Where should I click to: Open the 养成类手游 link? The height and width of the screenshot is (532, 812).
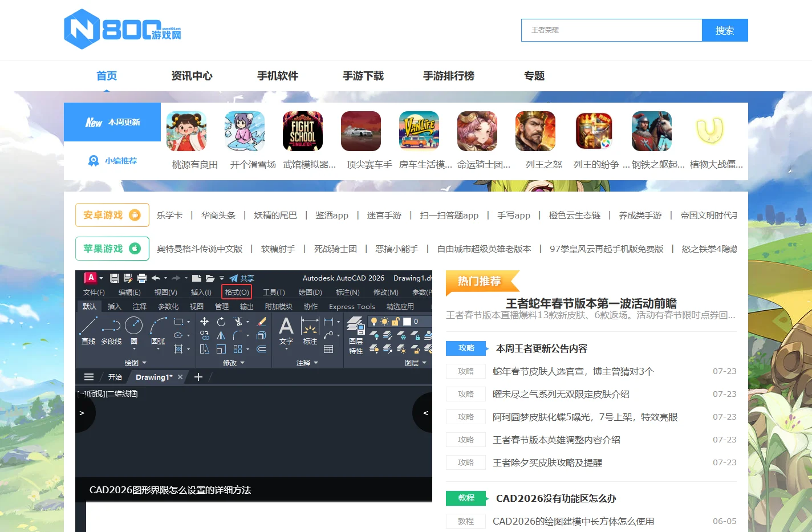pos(640,215)
